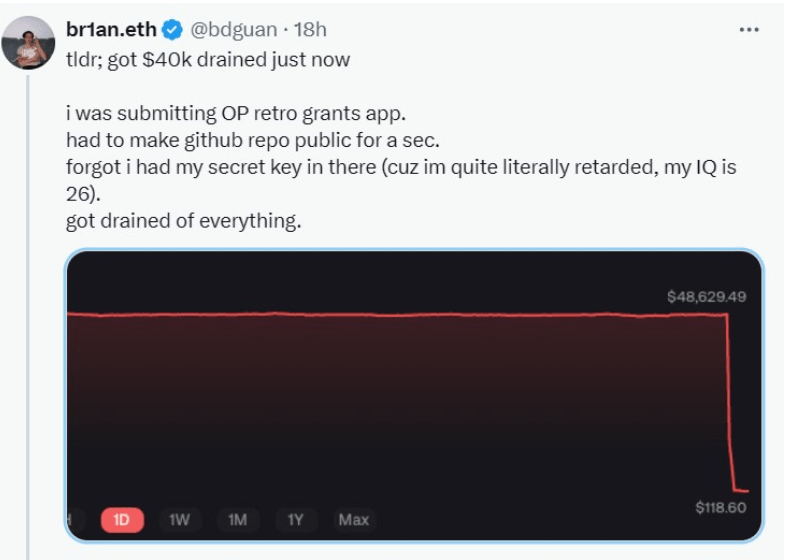Screen dimensions: 786x560
Task: Choose the 1Y chart range
Action: 295,520
